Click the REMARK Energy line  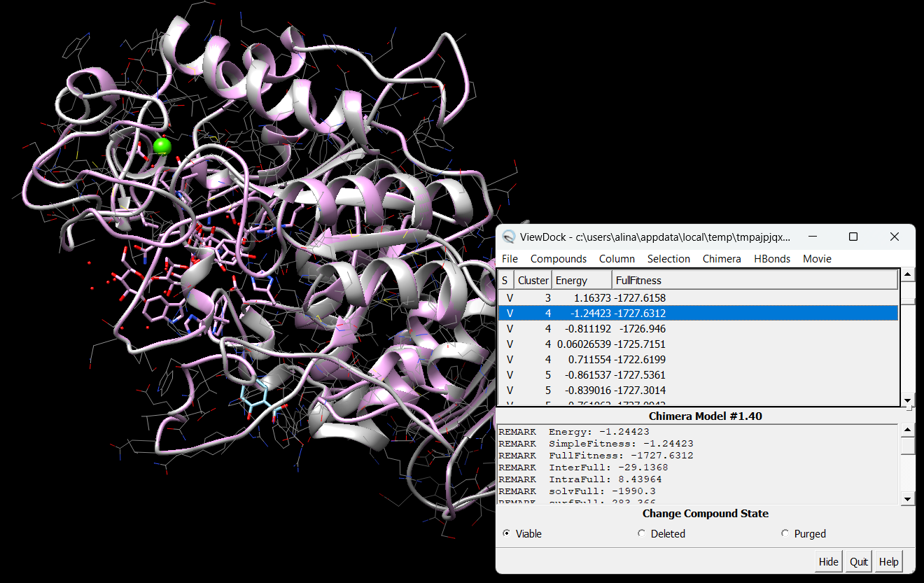[573, 431]
